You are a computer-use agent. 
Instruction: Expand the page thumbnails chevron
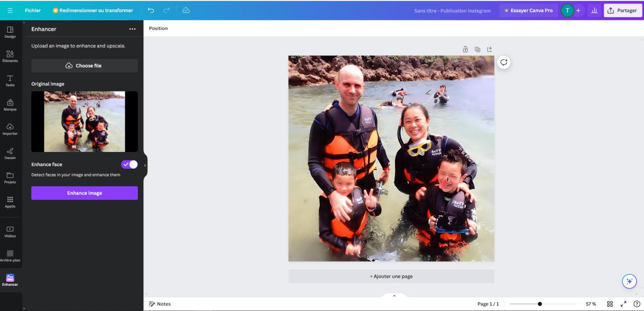click(x=394, y=296)
